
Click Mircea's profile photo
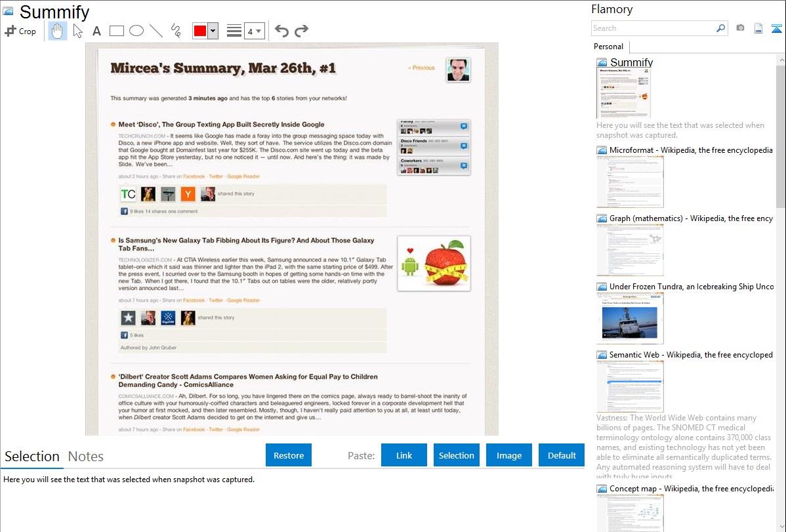[458, 70]
